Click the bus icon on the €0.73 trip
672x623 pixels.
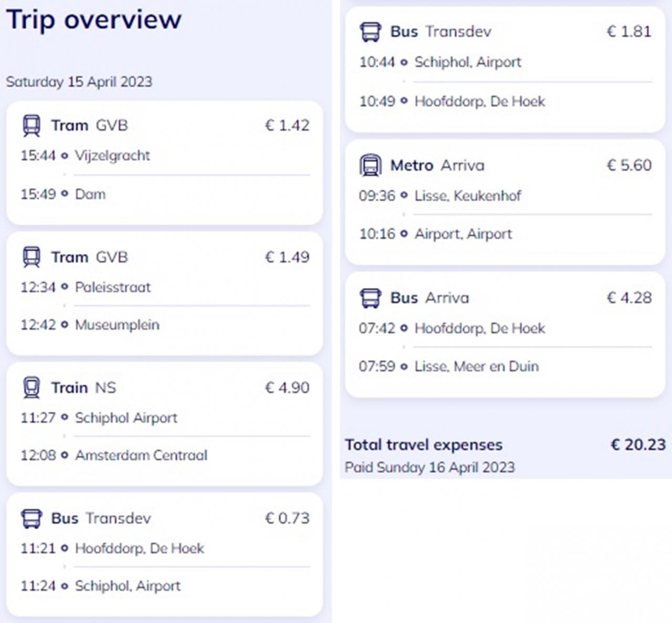coord(31,518)
